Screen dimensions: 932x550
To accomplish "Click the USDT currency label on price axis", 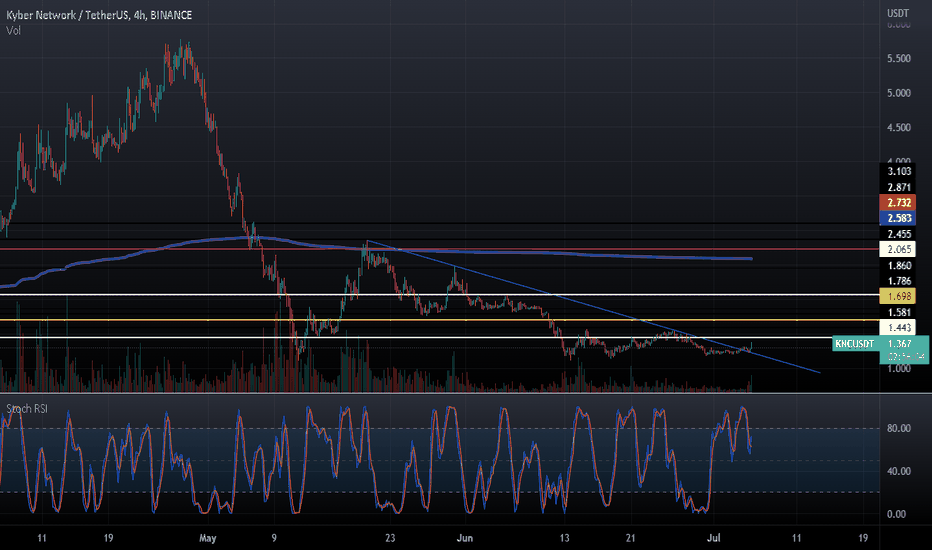I will pyautogui.click(x=898, y=13).
